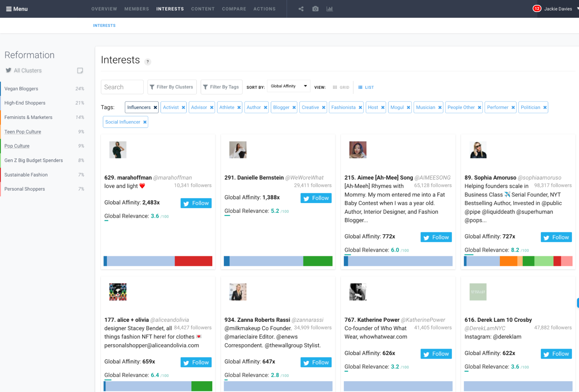Switch to List view
This screenshot has height=392, width=579.
[x=366, y=87]
